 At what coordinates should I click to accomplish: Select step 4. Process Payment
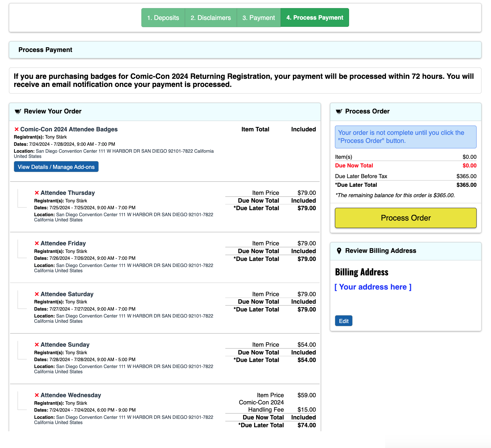click(x=315, y=18)
